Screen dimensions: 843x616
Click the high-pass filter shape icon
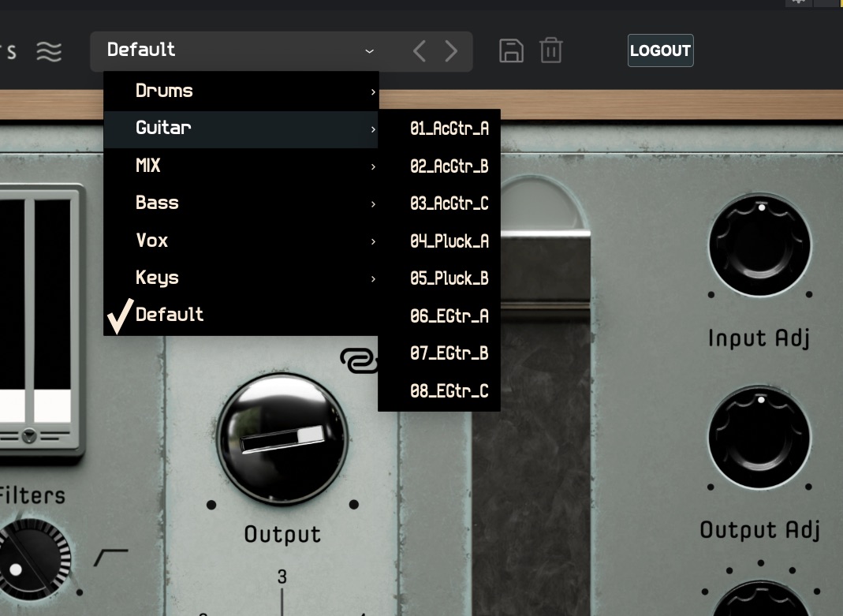pos(110,558)
